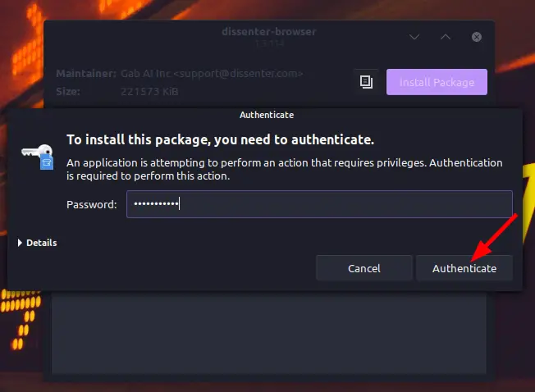Viewport: 535px width, 392px height.
Task: Click the copy/list icon beside Install Package
Action: (366, 82)
